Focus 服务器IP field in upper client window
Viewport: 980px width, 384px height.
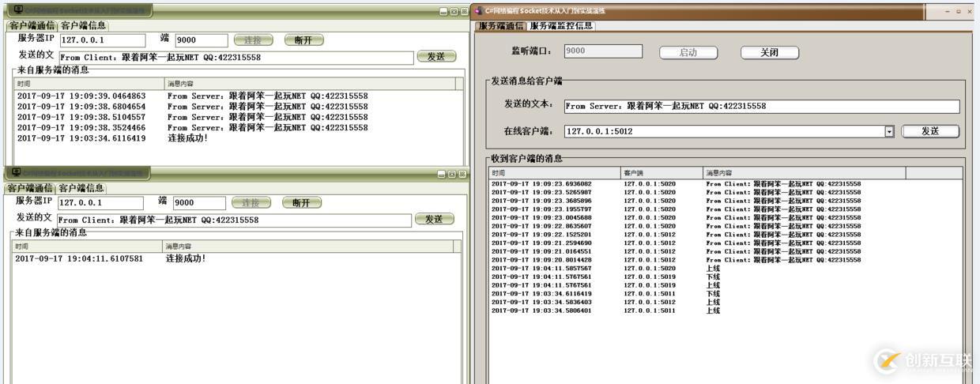103,40
